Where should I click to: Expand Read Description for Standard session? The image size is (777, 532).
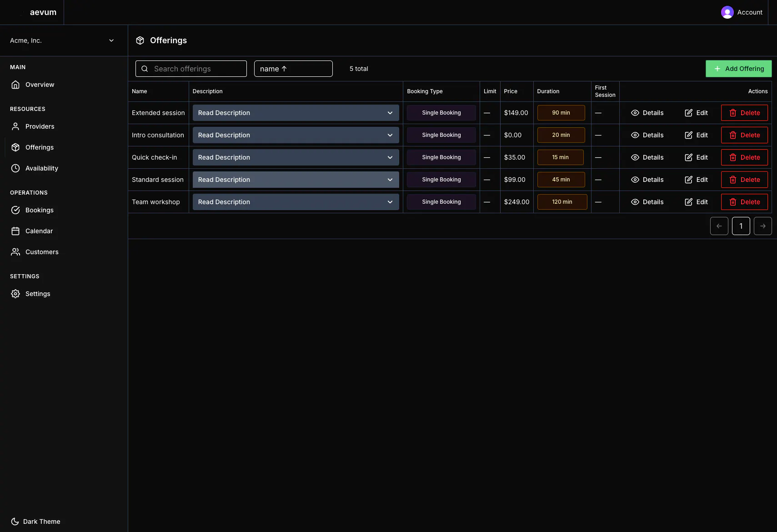coord(296,180)
